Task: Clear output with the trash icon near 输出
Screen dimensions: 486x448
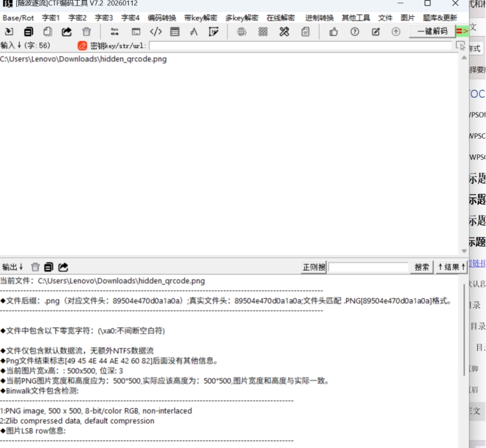Action: point(35,267)
